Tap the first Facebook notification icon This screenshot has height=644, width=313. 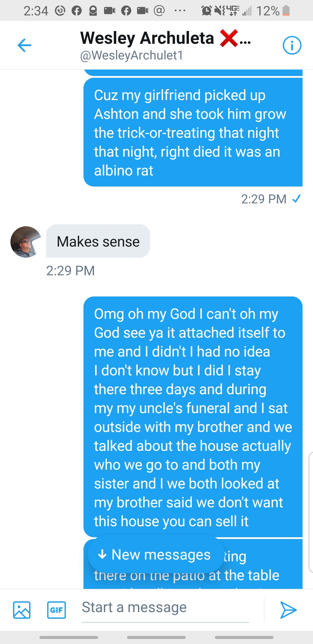point(77,11)
